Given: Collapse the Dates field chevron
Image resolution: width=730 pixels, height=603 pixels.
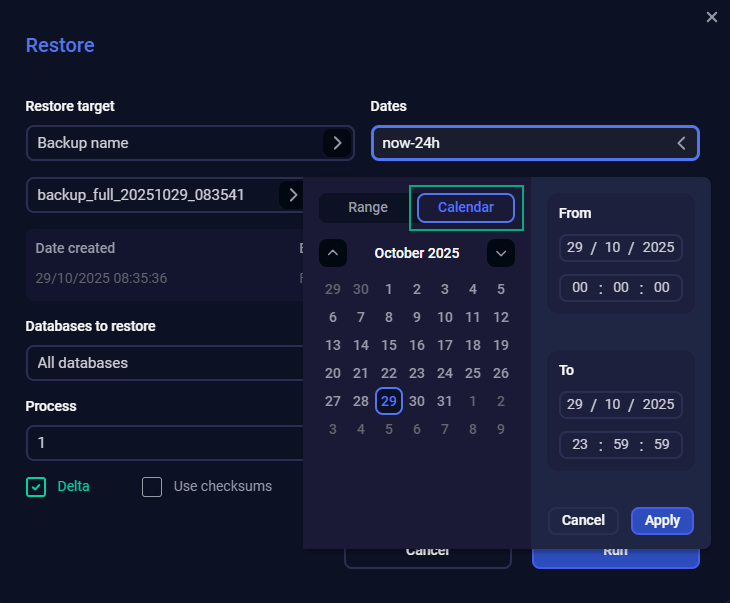Looking at the screenshot, I should tap(682, 143).
